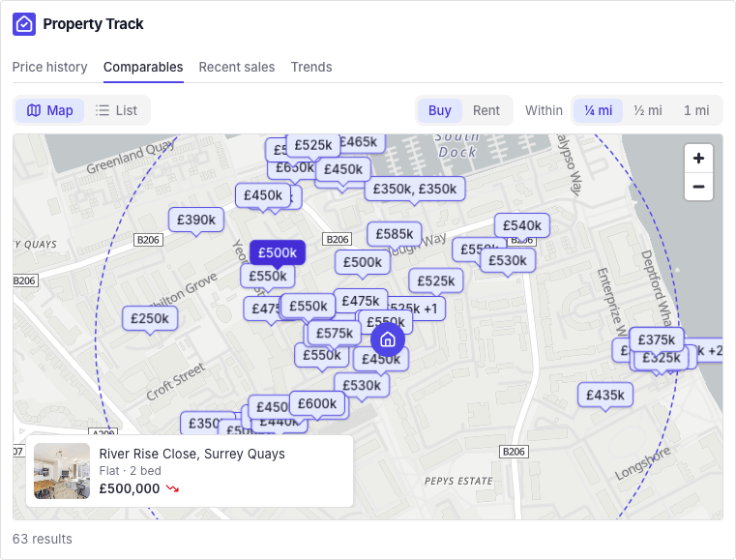Set radius to ½ mi
Screen dimensions: 736x560
pyautogui.click(x=648, y=110)
